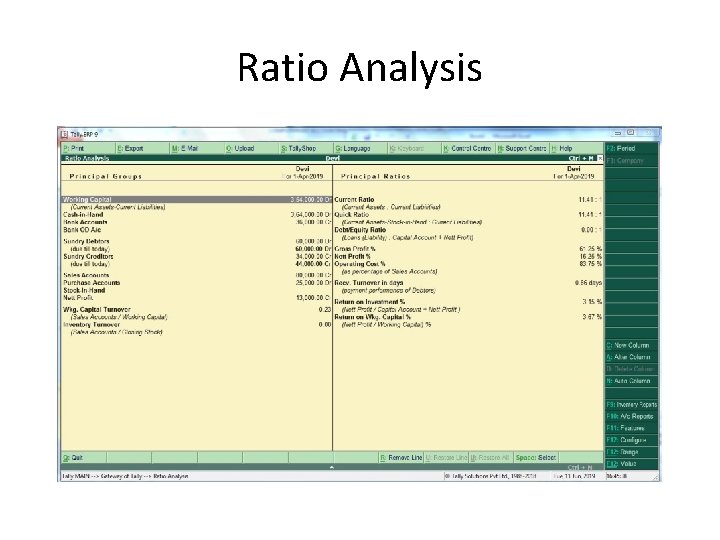Screen dimensions: 720x540
Task: Click Return on Wkg. Capital % entry
Action: pyautogui.click(x=468, y=317)
